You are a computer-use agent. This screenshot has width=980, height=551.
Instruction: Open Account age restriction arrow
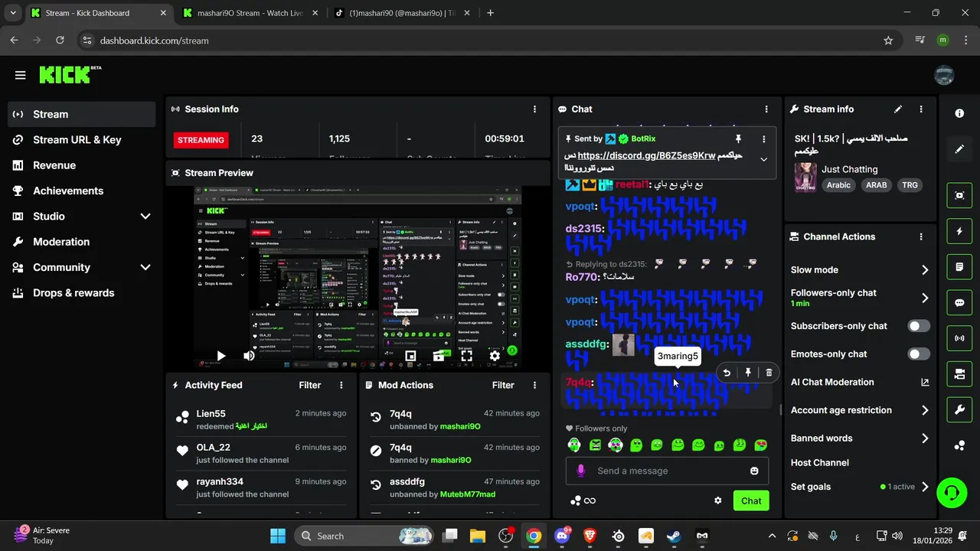(925, 411)
